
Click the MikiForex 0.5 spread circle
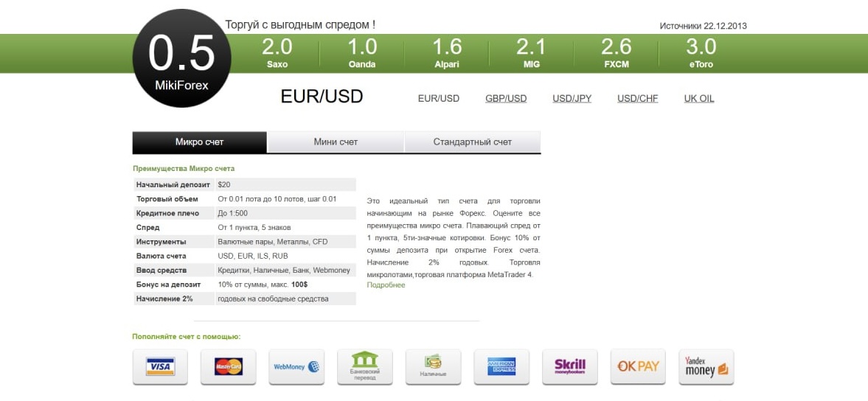pos(181,58)
